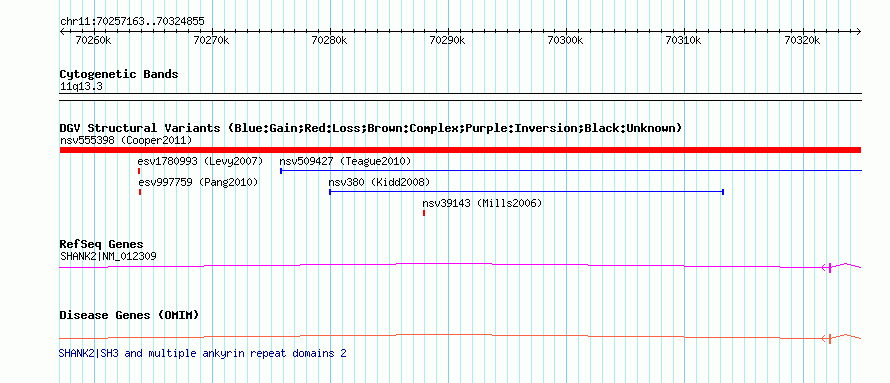
Task: Open the esv997759 (Pang2010) variant label
Action: tap(198, 183)
